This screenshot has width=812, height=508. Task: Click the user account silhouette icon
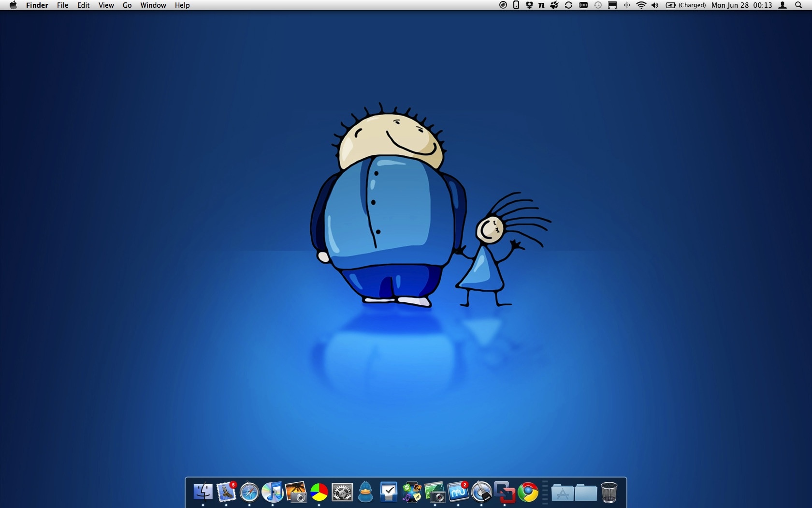[783, 5]
